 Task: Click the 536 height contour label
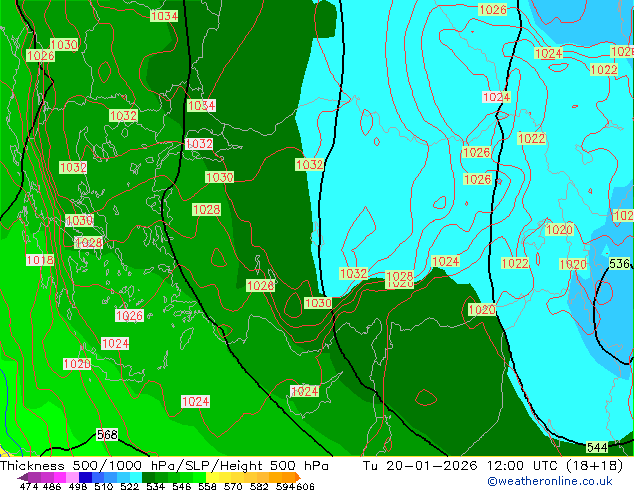coord(619,264)
